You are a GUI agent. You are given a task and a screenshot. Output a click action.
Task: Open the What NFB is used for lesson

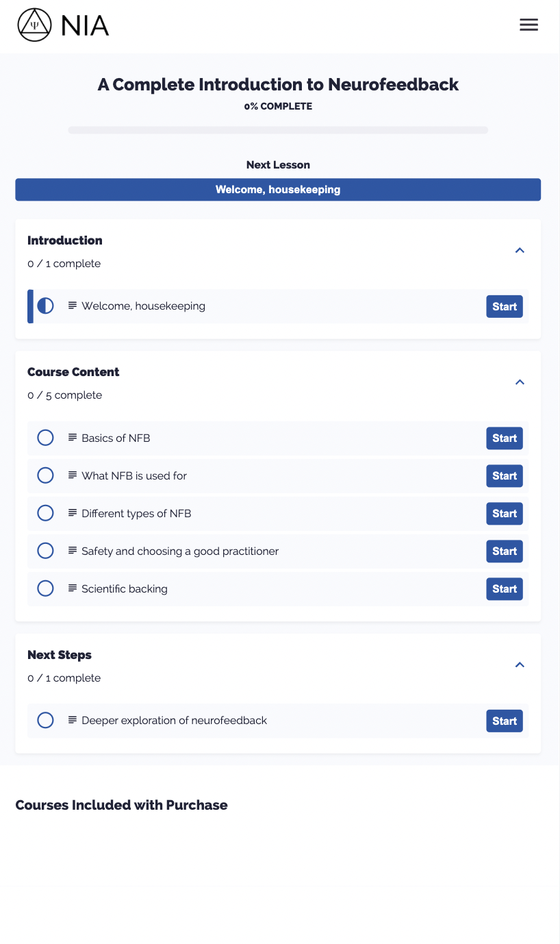[x=278, y=476]
